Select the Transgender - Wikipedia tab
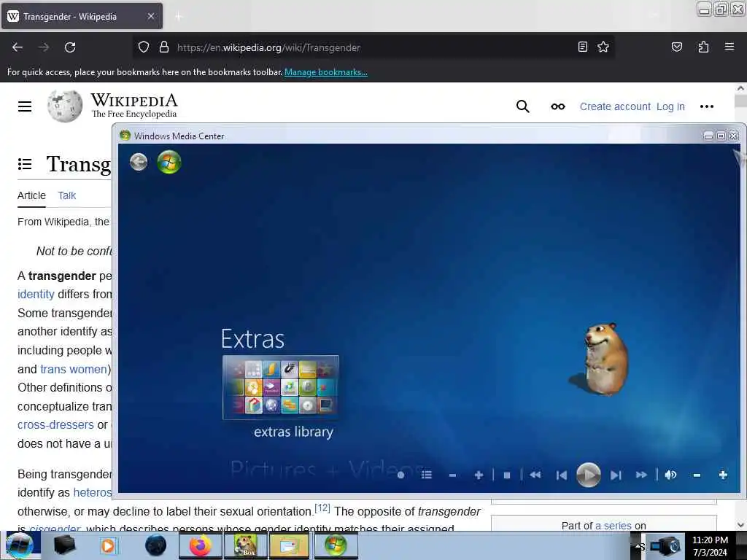The height and width of the screenshot is (560, 747). coord(82,16)
